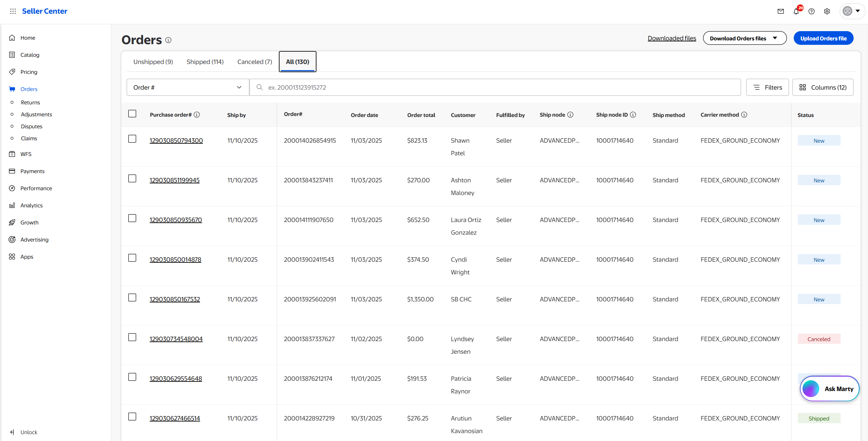Expand the Download Orders files dropdown
This screenshot has height=441, width=868.
745,38
